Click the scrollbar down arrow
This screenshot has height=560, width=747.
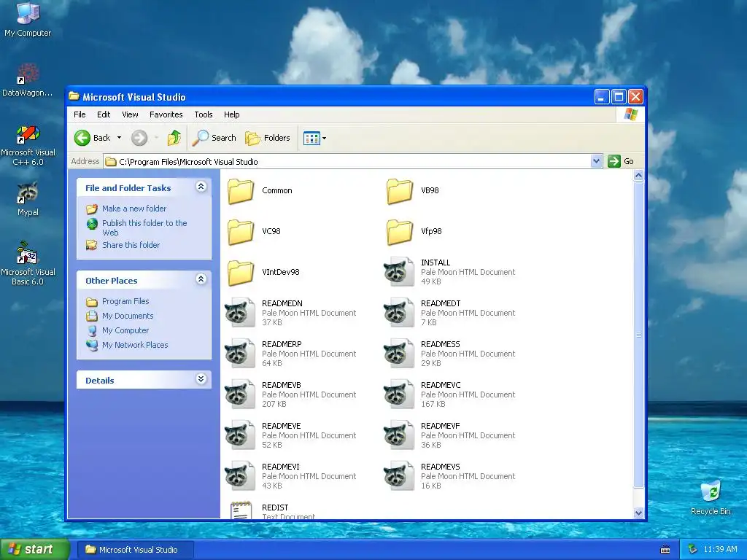pos(638,513)
